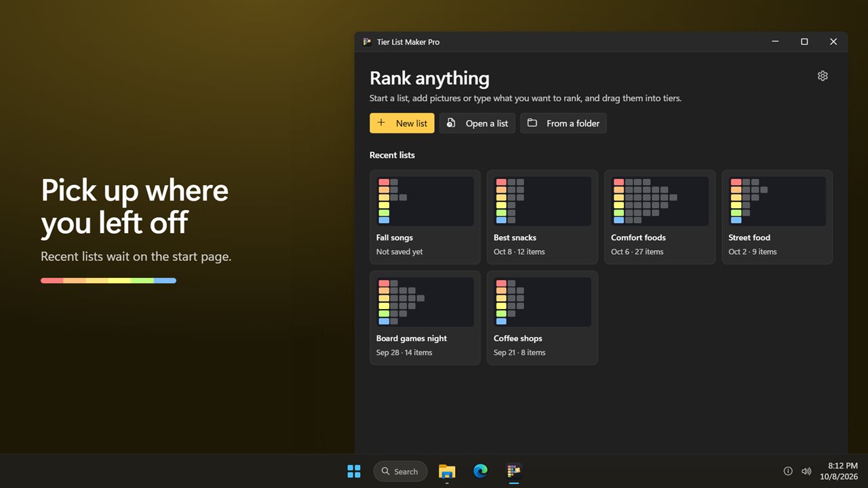Open the settings gear in Tier List Maker
This screenshot has width=868, height=488.
click(x=823, y=76)
